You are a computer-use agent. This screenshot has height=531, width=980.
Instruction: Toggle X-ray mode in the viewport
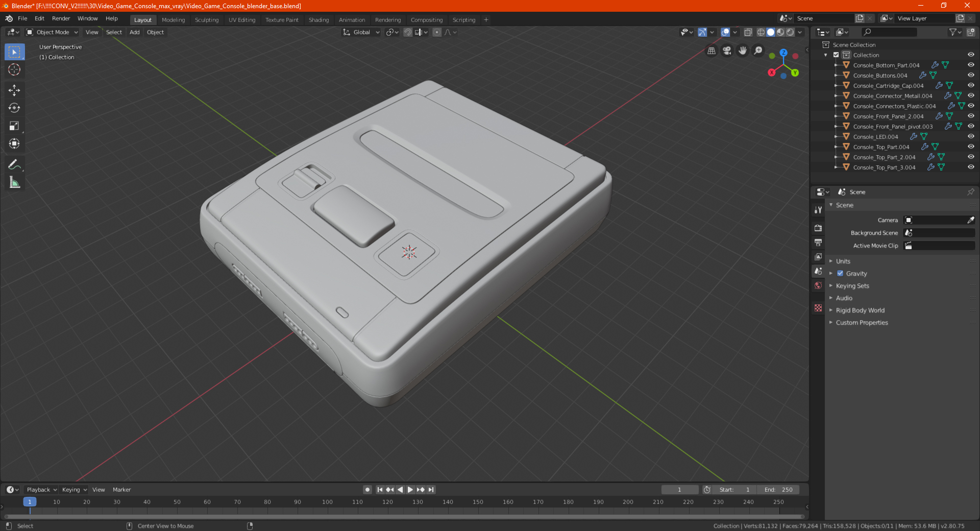pyautogui.click(x=748, y=32)
